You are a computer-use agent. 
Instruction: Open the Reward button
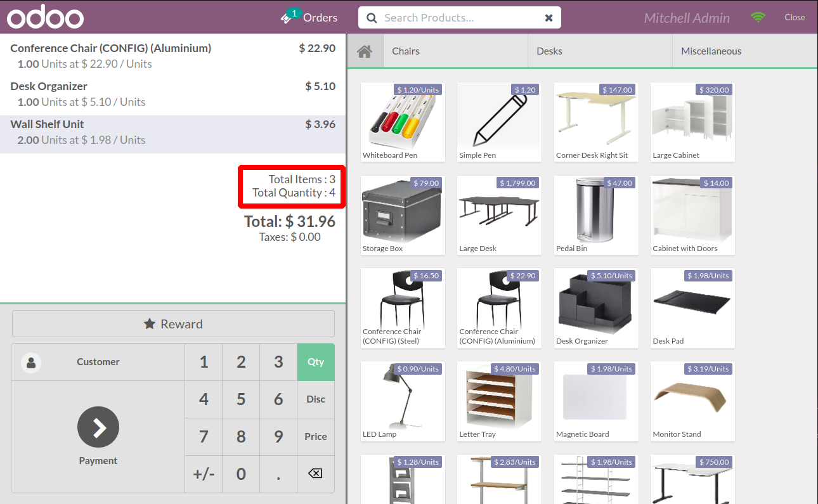point(173,324)
